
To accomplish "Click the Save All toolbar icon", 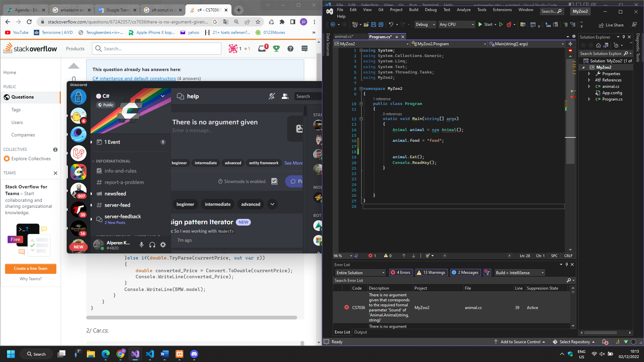I will [x=381, y=24].
